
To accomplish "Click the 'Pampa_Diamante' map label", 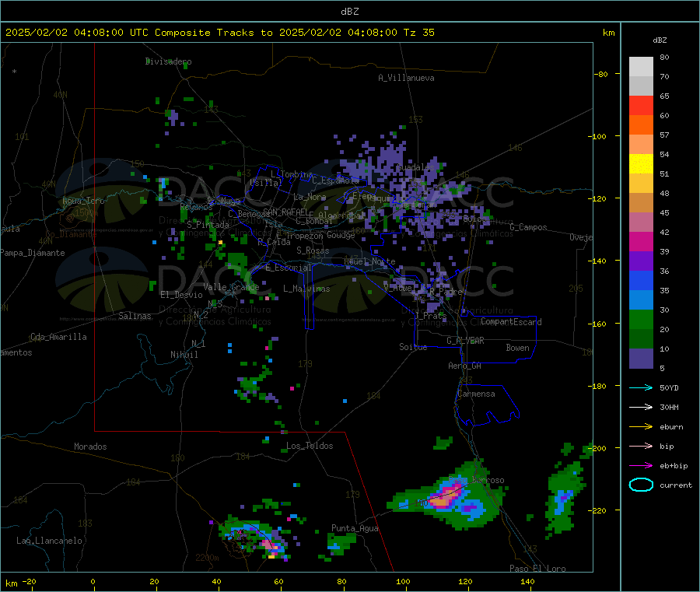I will (32, 253).
